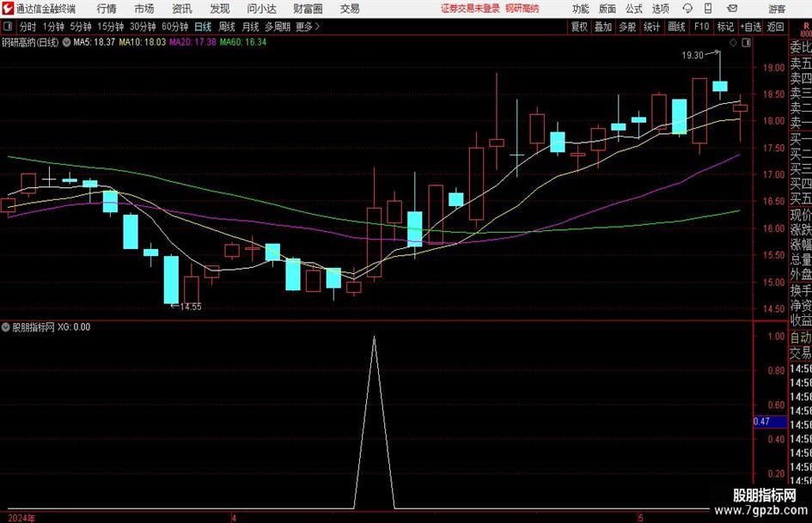
Task: Click the MA5: 18.37 indicator value
Action: tap(94, 42)
